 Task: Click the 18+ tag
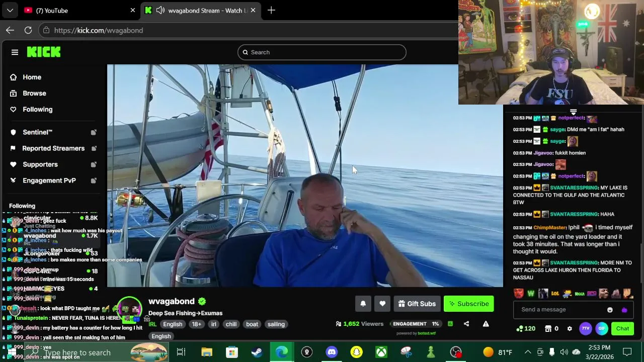(196, 324)
